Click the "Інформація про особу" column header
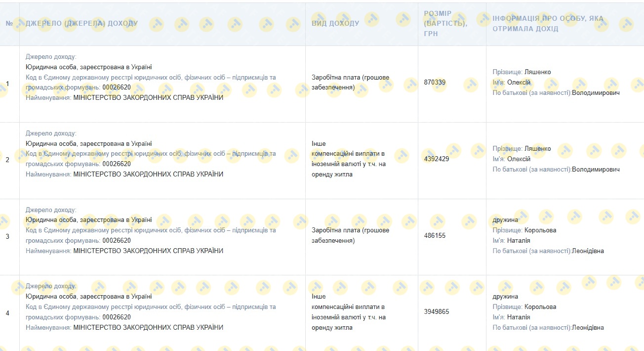 coord(548,23)
